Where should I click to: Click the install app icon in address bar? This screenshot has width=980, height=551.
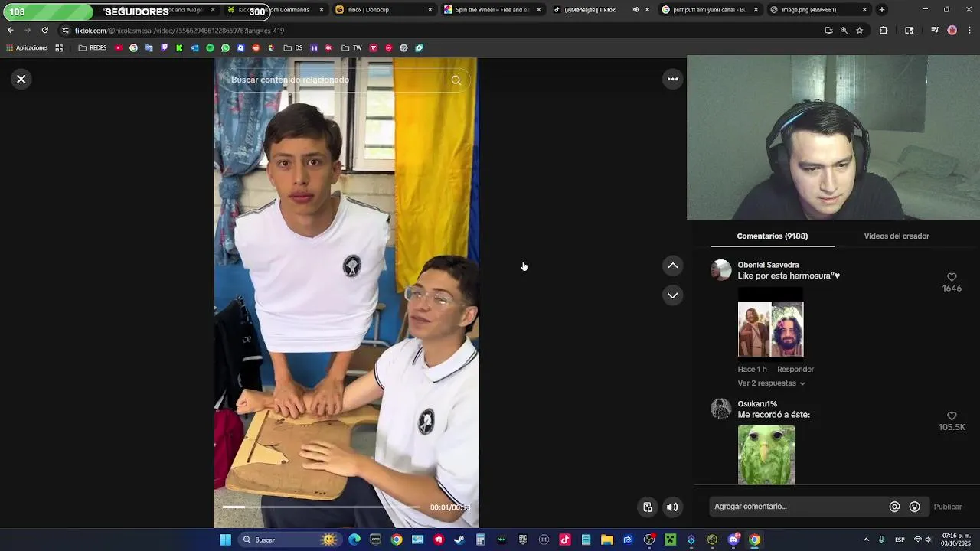point(828,31)
